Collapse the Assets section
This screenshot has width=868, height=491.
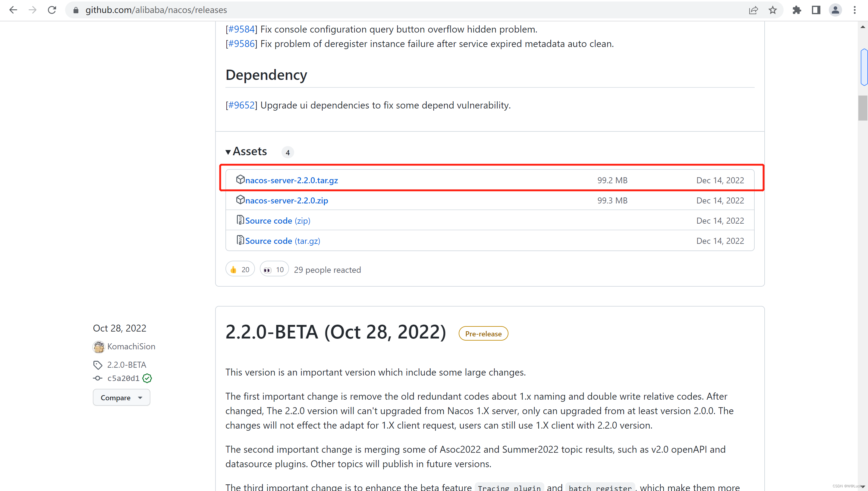coord(247,151)
